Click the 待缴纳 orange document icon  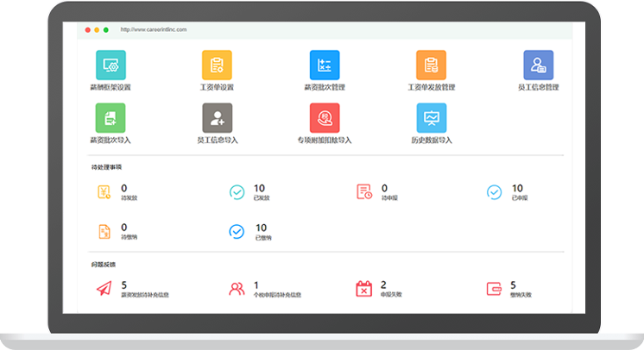click(x=104, y=231)
